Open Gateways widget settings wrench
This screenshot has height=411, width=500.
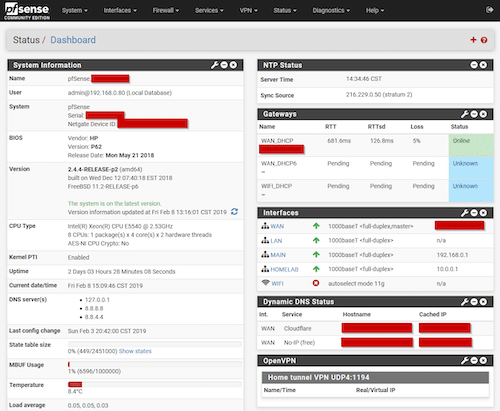[x=464, y=114]
